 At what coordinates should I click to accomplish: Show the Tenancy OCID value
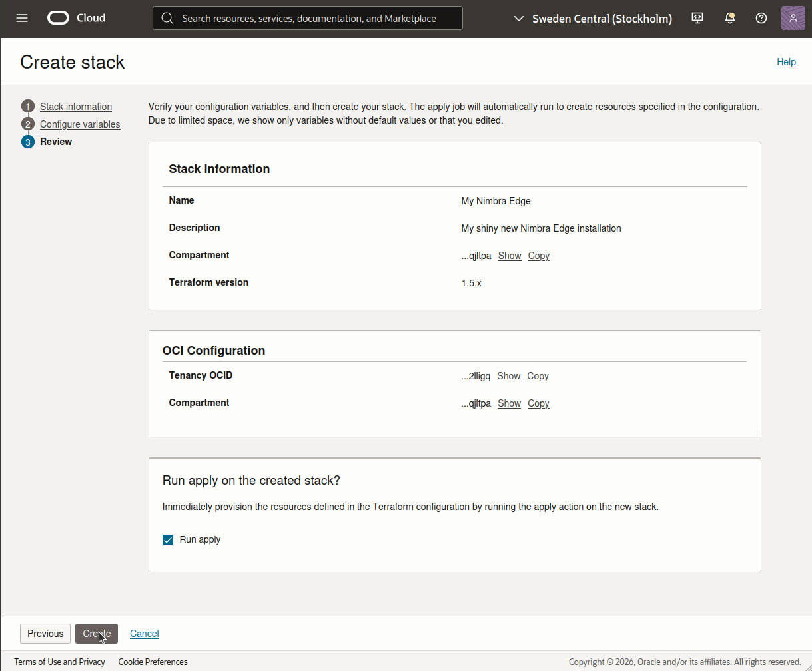coord(508,376)
